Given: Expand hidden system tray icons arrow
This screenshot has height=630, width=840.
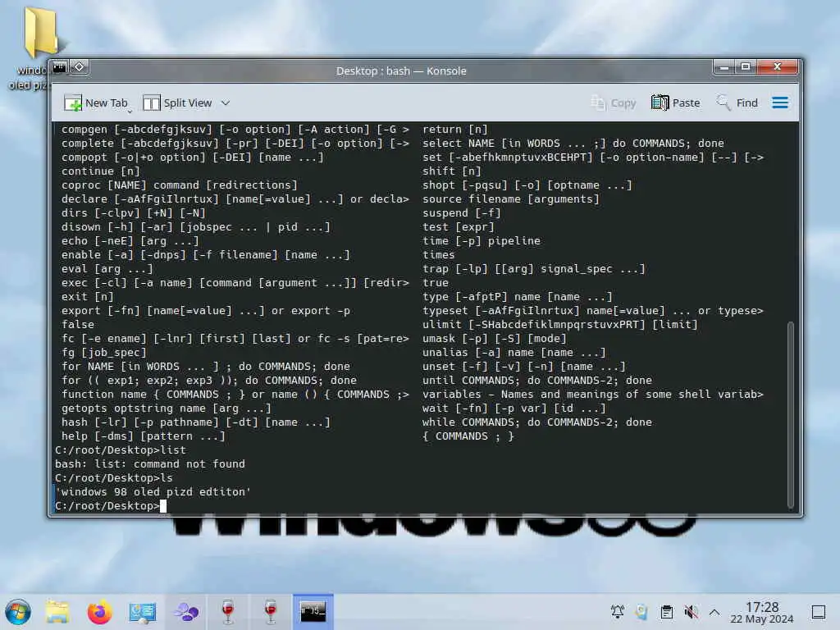Looking at the screenshot, I should coord(714,612).
